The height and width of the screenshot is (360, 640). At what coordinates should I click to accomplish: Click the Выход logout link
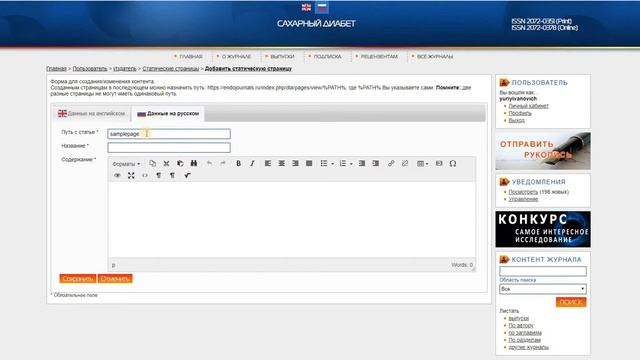[517, 120]
